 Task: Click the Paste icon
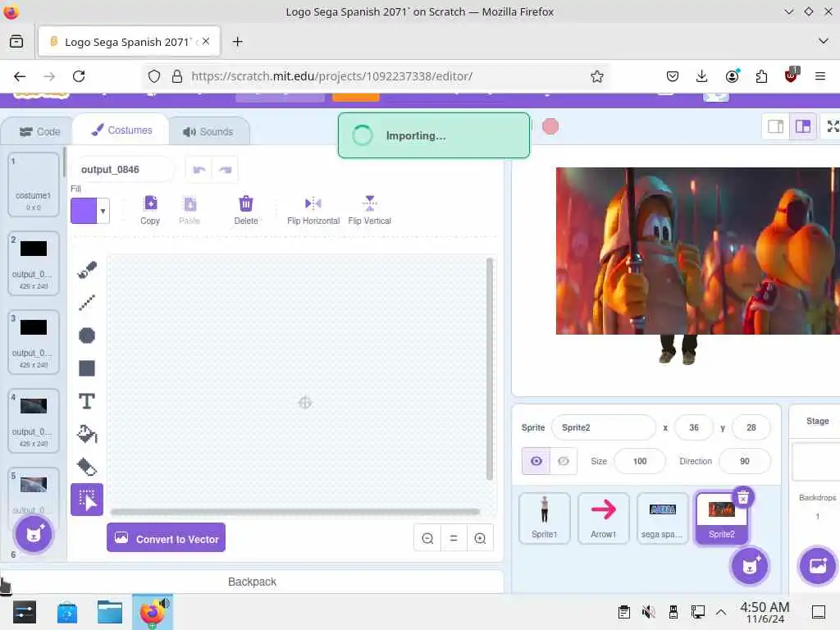click(189, 210)
